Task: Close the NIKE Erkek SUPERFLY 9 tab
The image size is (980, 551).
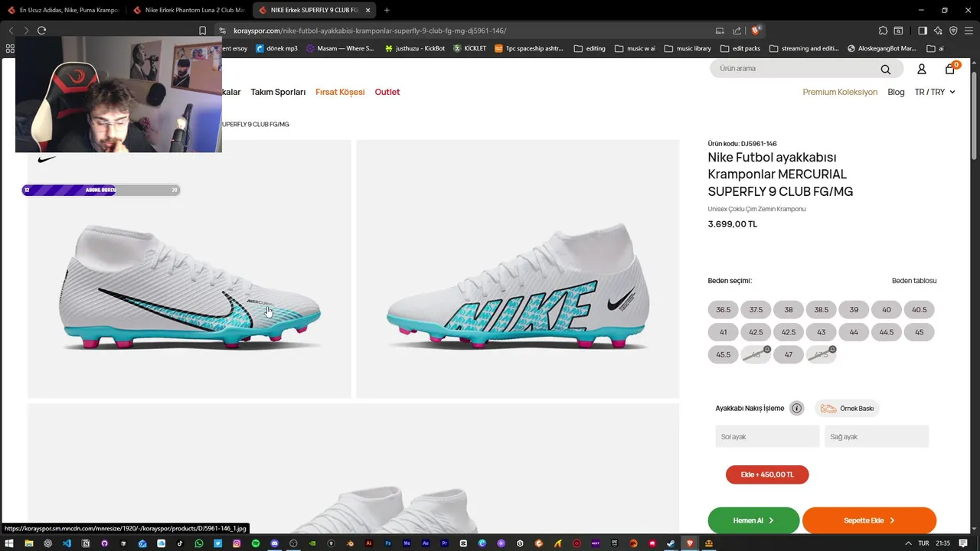Action: pyautogui.click(x=368, y=10)
